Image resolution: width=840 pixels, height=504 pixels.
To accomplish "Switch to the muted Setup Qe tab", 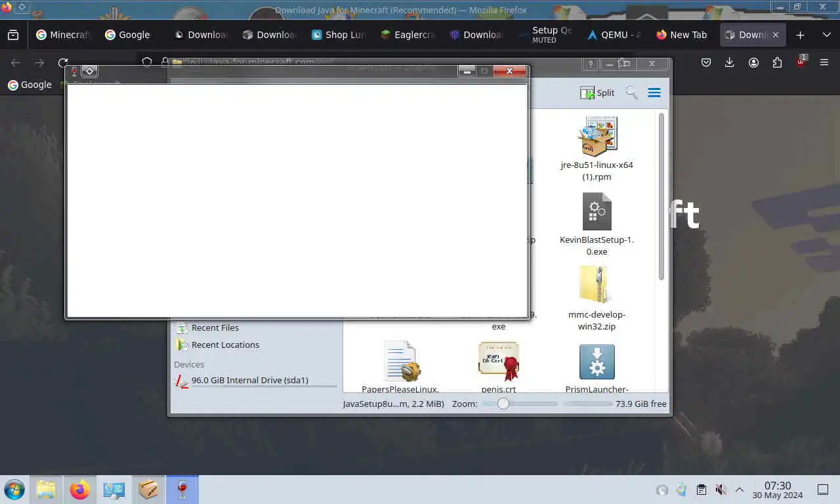I will click(545, 35).
